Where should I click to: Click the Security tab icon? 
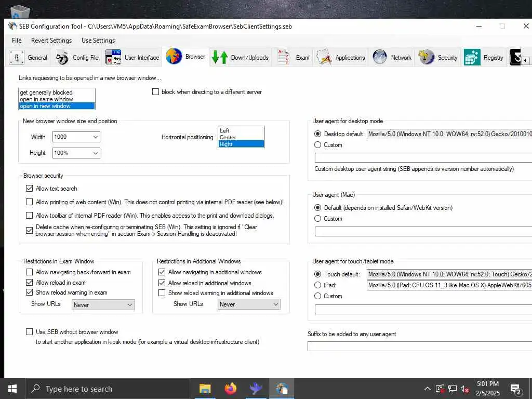pyautogui.click(x=427, y=57)
